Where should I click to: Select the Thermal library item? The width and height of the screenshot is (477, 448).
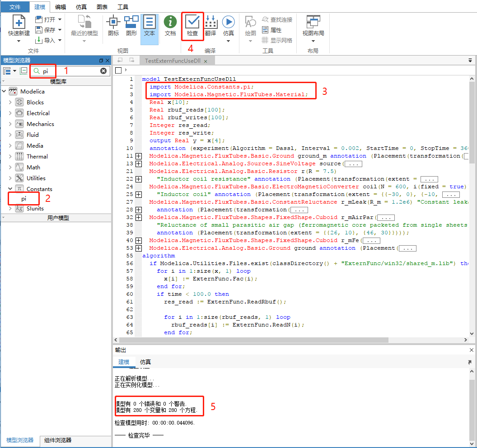click(37, 157)
